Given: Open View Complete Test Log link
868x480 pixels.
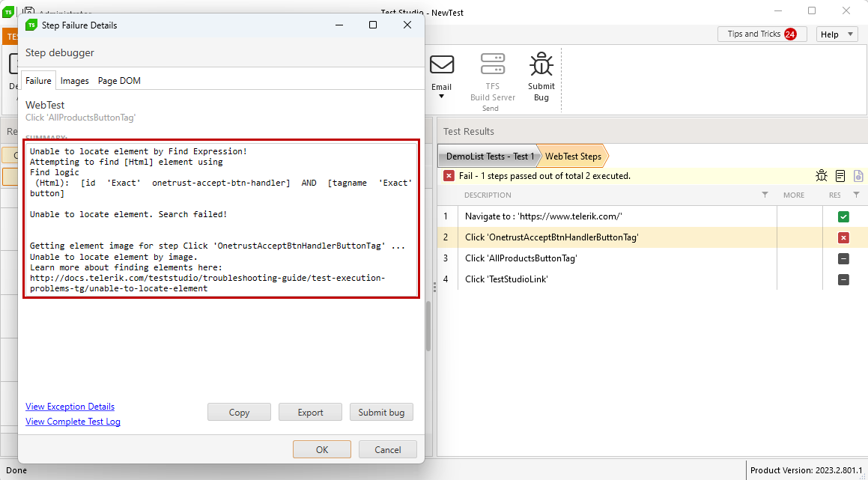Looking at the screenshot, I should point(73,422).
